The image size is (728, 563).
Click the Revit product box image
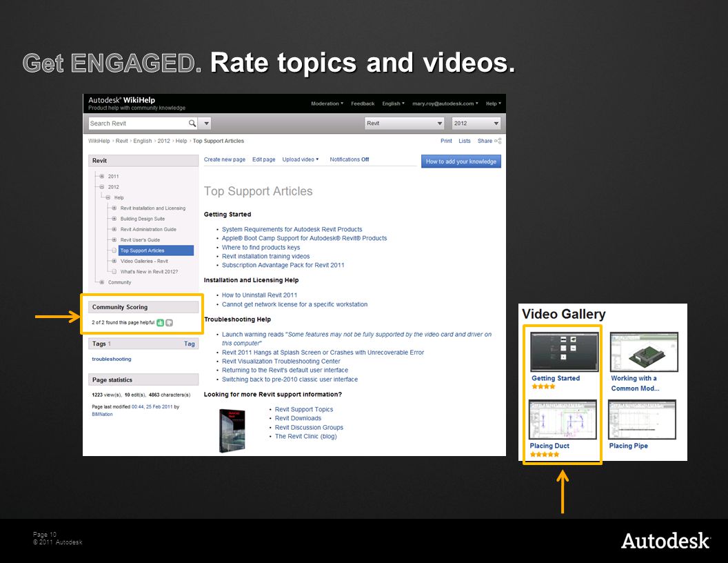232,430
